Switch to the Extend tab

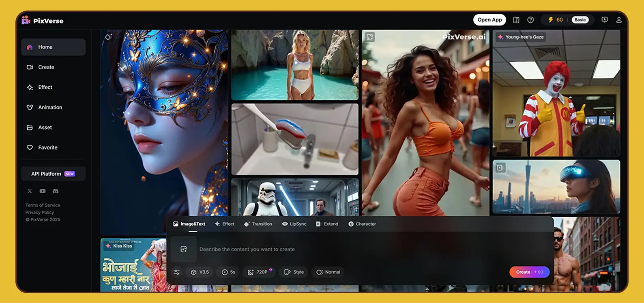pos(327,224)
